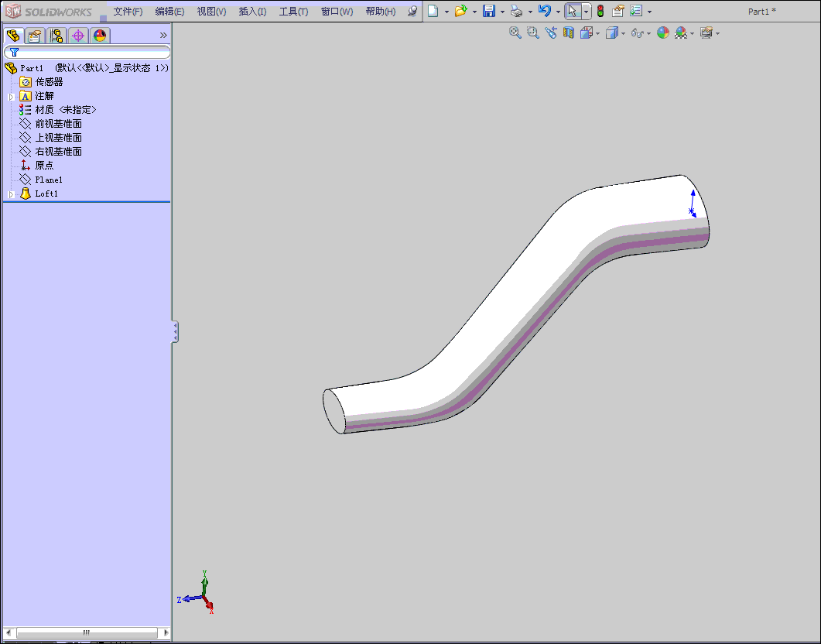Expand the Print dropdown arrow

click(530, 12)
